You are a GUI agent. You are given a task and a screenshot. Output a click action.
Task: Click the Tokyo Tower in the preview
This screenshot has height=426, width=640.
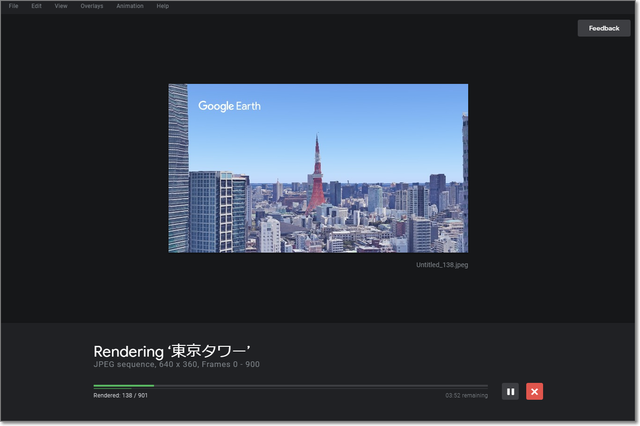pos(317,175)
